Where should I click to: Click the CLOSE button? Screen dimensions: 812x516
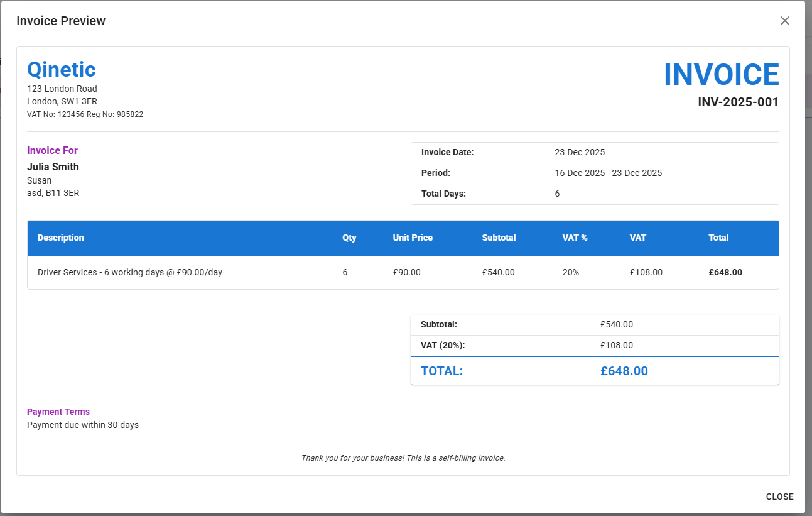[x=779, y=497]
